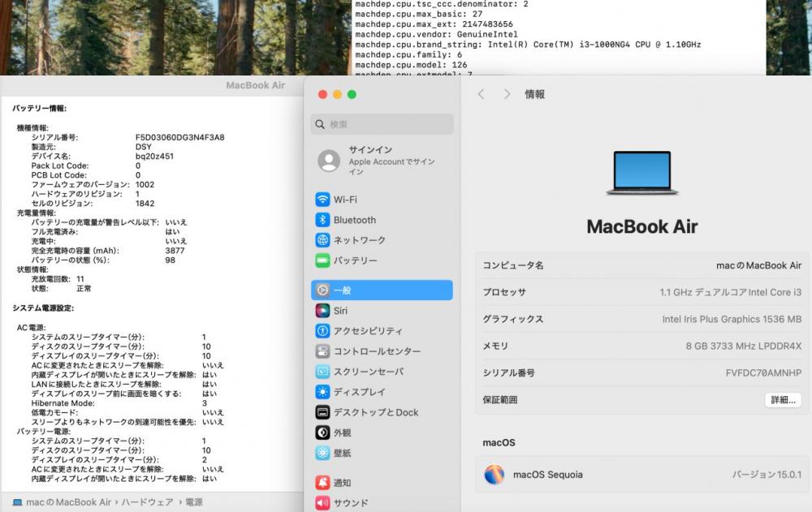Open the デスクトップとDock icon

(322, 412)
